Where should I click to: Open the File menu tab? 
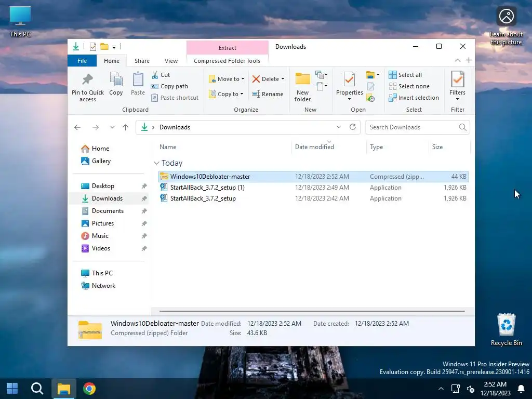[82, 61]
